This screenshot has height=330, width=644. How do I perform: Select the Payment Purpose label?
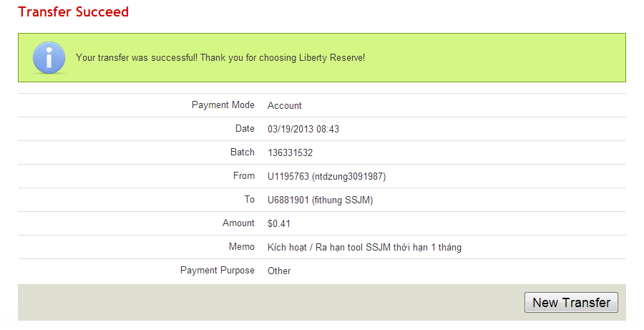tap(218, 271)
